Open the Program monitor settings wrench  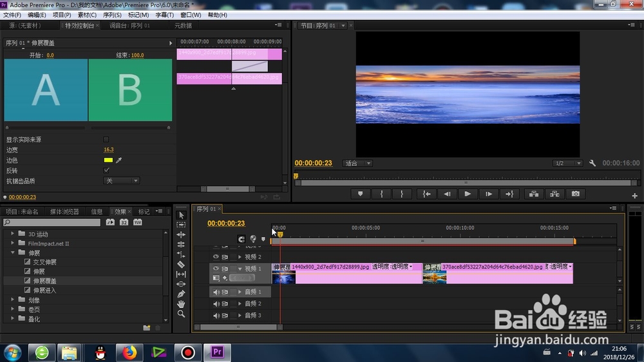click(592, 163)
